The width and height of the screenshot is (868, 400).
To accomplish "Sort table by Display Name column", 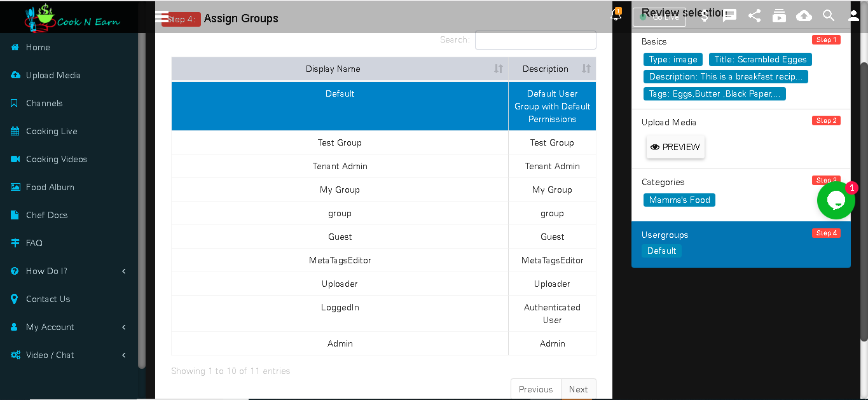I will coord(340,69).
